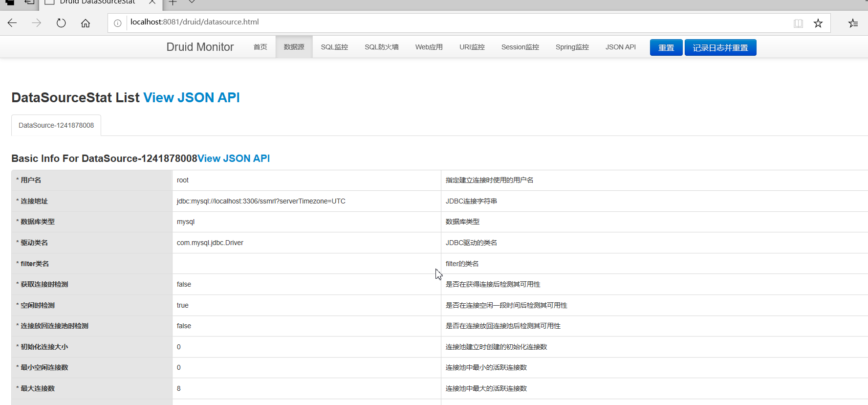The image size is (868, 405).
Task: Click the browser forward arrow
Action: [x=37, y=23]
